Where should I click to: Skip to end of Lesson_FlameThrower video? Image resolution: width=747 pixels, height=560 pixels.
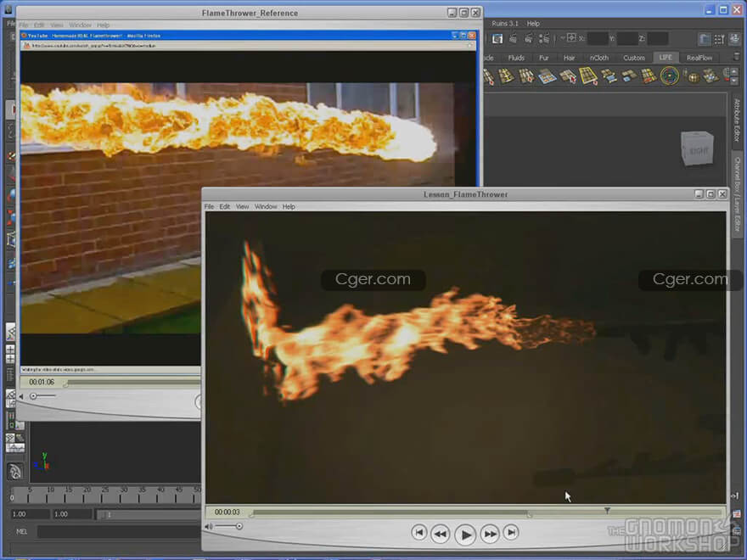(x=511, y=532)
